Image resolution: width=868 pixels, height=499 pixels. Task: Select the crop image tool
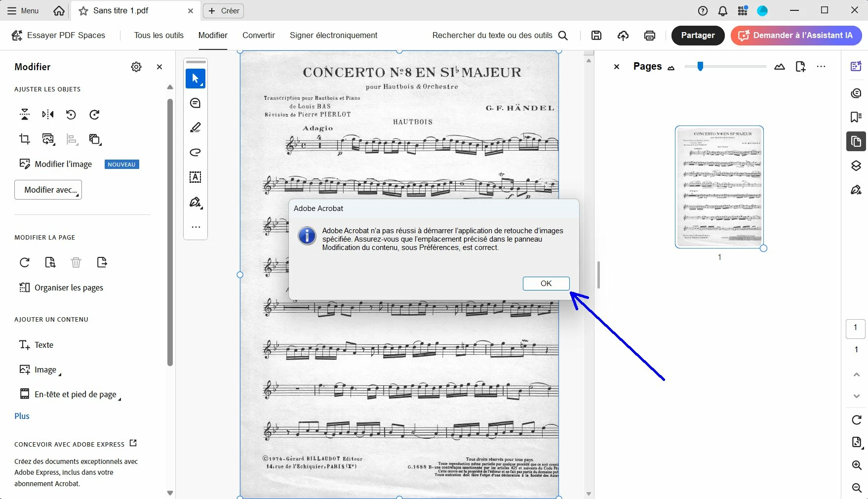[25, 139]
